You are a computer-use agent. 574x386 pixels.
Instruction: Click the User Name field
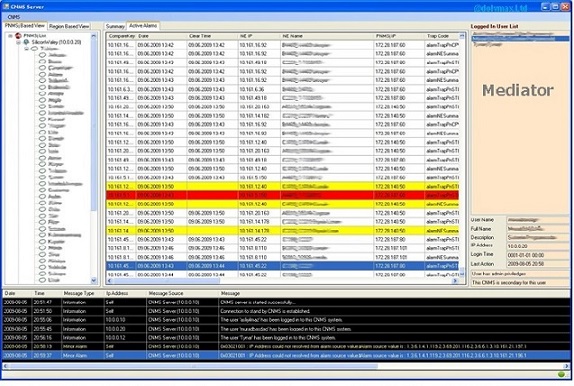[x=538, y=220]
